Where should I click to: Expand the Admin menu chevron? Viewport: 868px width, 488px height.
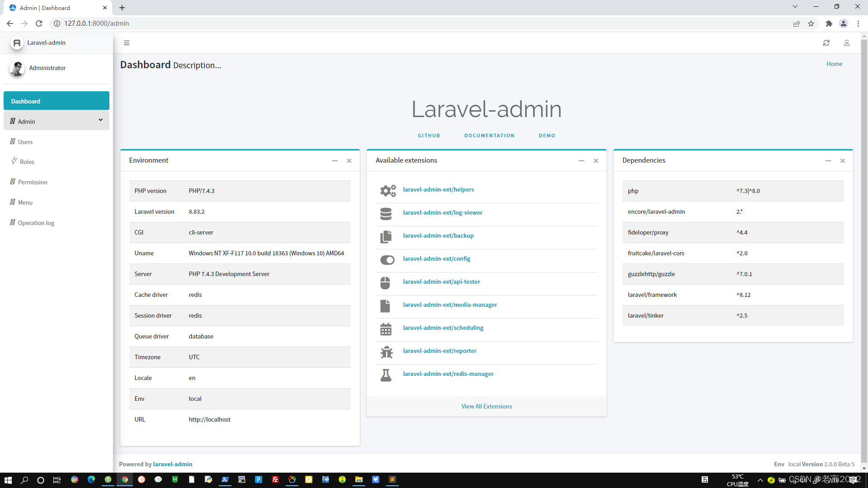click(101, 120)
